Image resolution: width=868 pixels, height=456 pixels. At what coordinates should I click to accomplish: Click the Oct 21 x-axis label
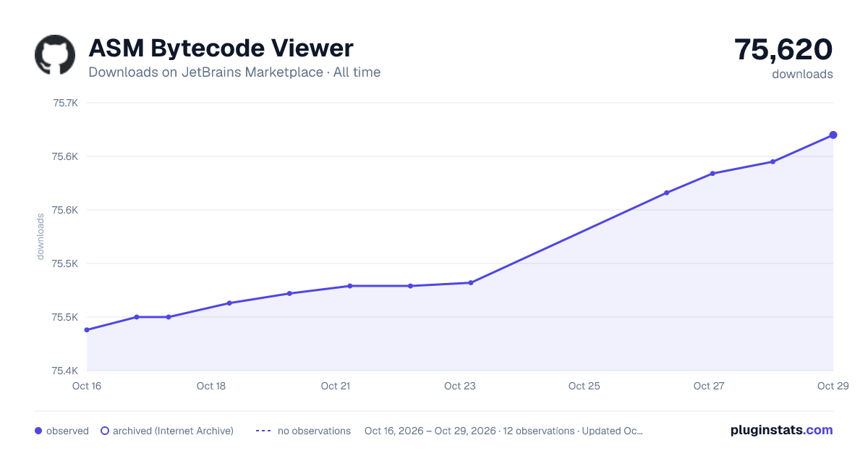tap(336, 386)
